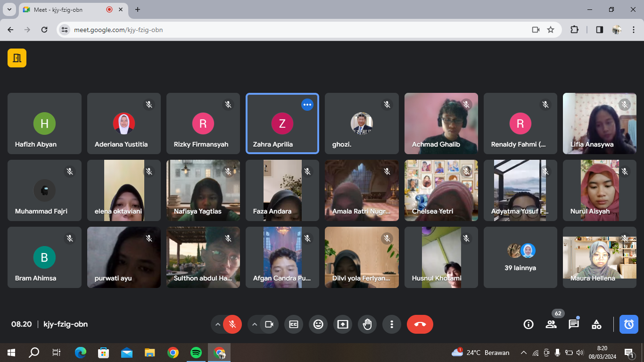The height and width of the screenshot is (362, 644).
Task: Open more options three-dot menu in toolbar
Action: click(x=391, y=324)
